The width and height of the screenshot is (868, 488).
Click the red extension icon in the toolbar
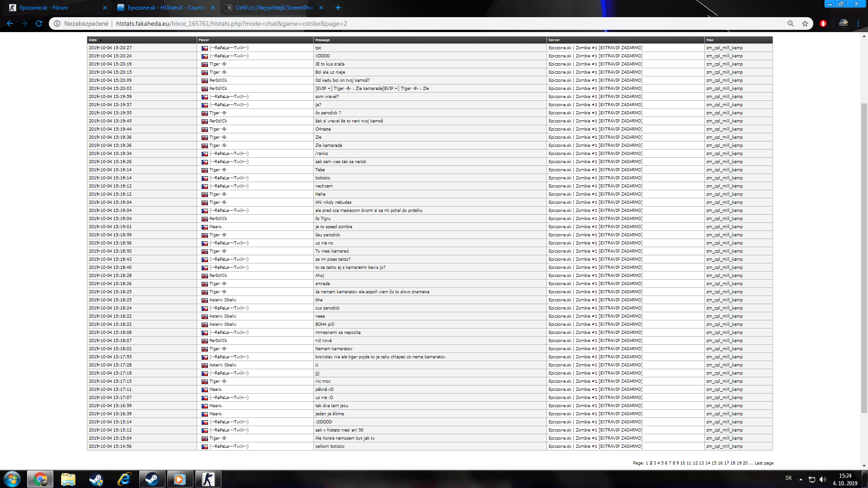(x=823, y=23)
